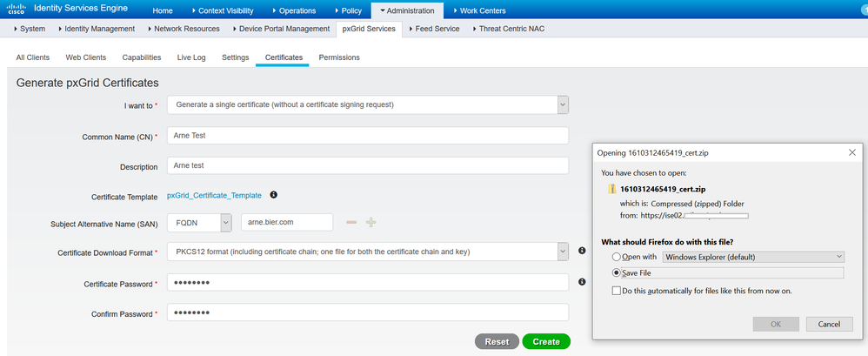The width and height of the screenshot is (868, 356).
Task: Close the Opening cert.zip dialog
Action: (852, 152)
